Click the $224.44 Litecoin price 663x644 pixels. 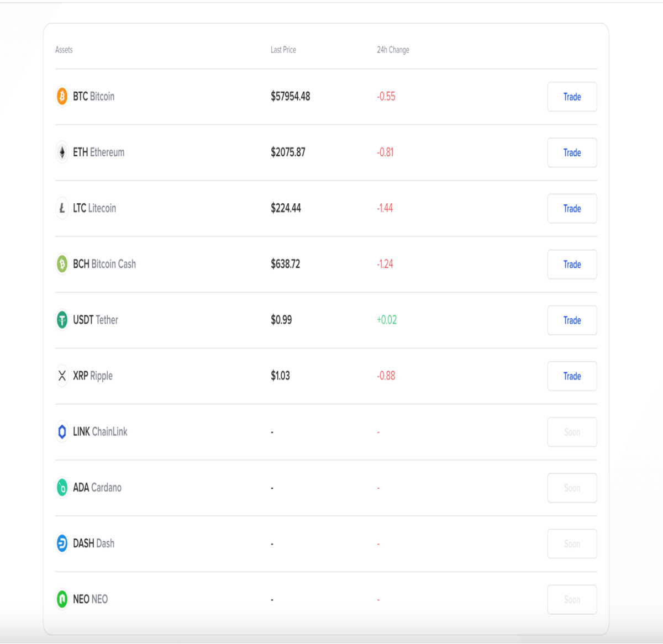(286, 208)
